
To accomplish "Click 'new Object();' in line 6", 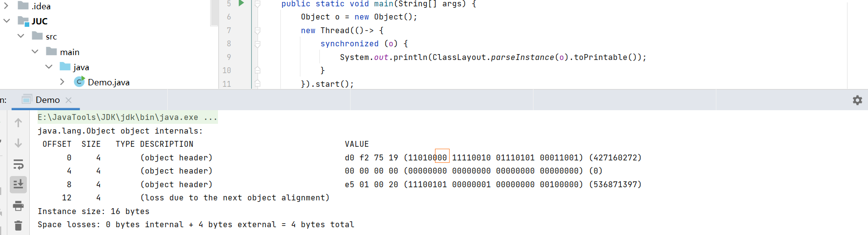I will [386, 17].
